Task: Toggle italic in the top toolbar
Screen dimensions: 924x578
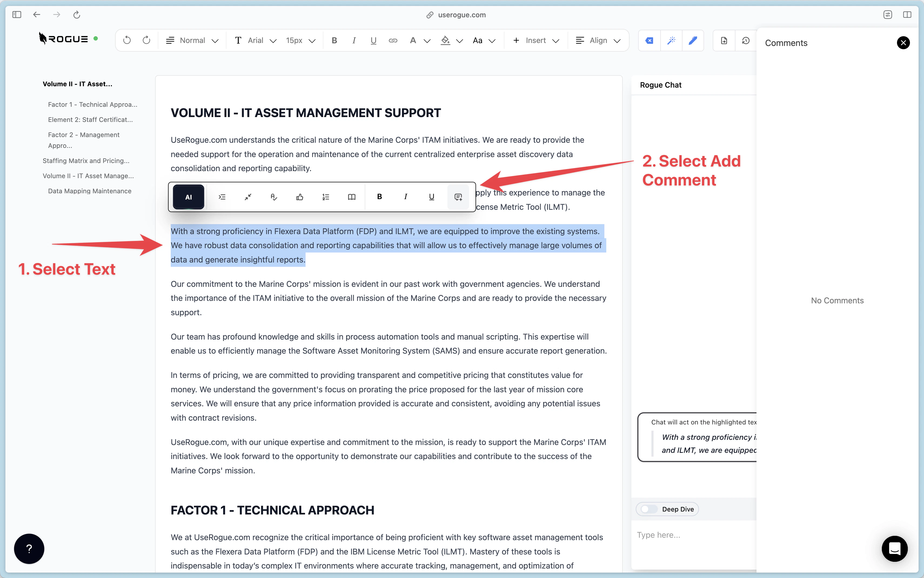Action: tap(354, 41)
